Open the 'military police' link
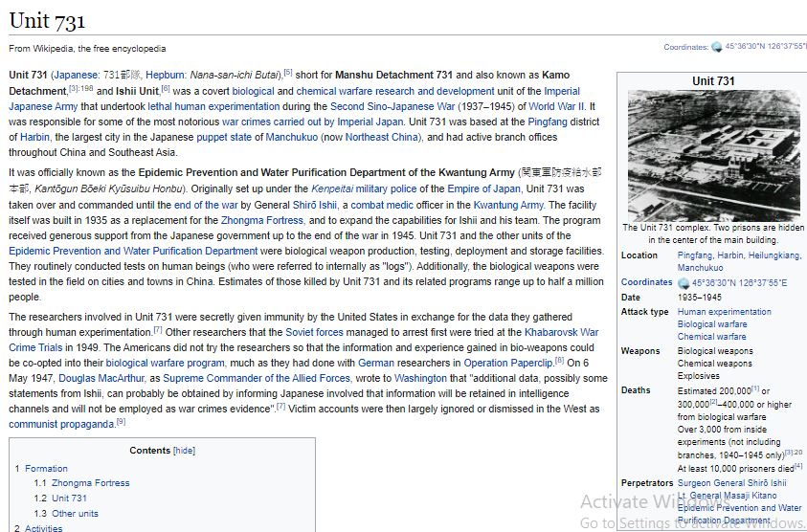This screenshot has height=532, width=807. pos(386,188)
